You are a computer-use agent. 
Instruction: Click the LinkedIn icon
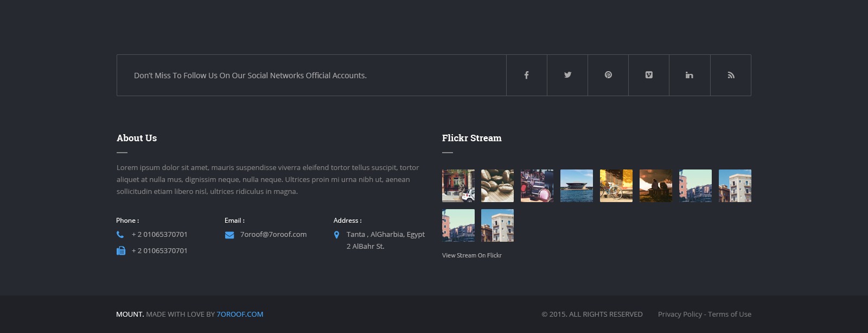[x=690, y=75]
